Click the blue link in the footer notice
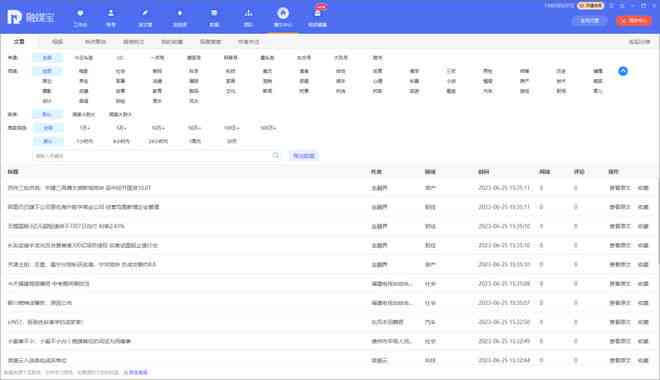660x380 pixels. 138,372
